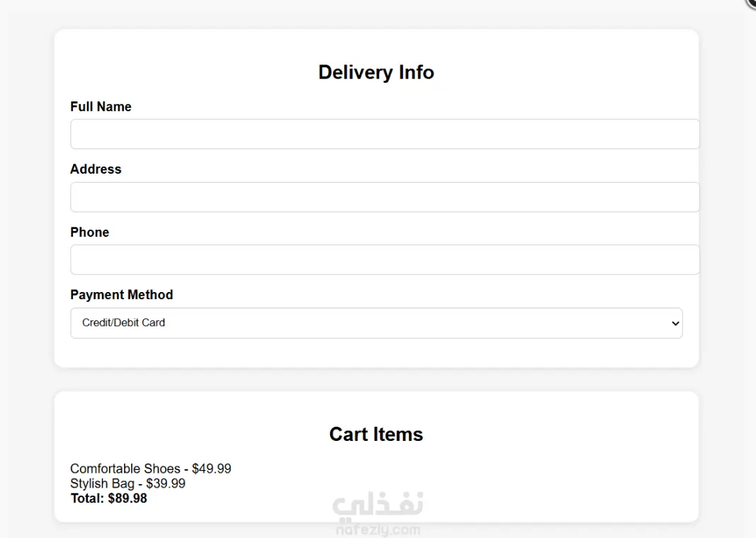
Task: Click the Full Name input field
Action: [385, 134]
